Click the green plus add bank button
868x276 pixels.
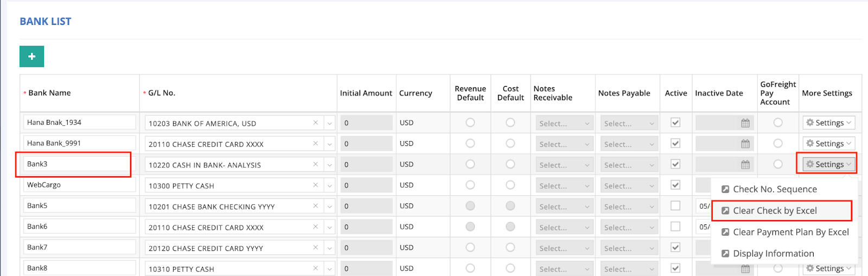click(x=31, y=56)
